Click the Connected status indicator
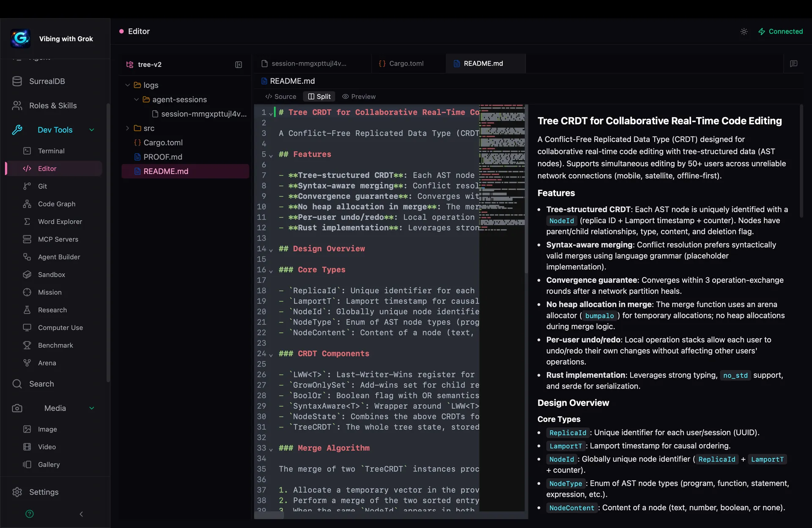812x528 pixels. point(780,31)
